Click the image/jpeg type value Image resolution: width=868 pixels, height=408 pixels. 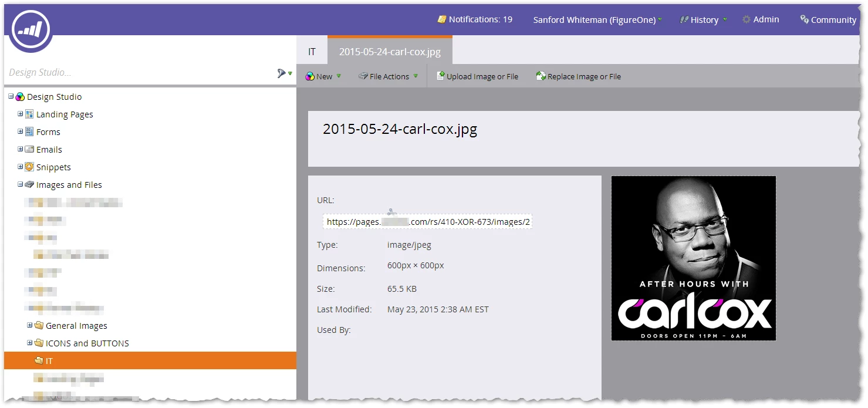[409, 245]
